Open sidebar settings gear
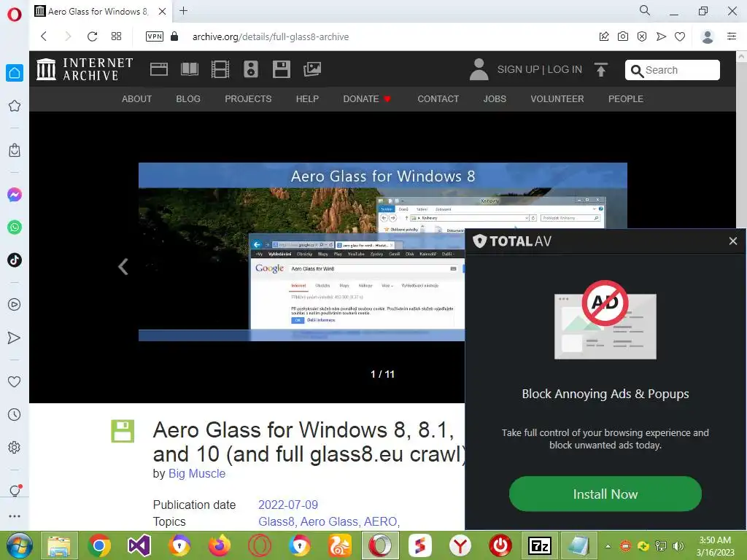 (x=15, y=448)
